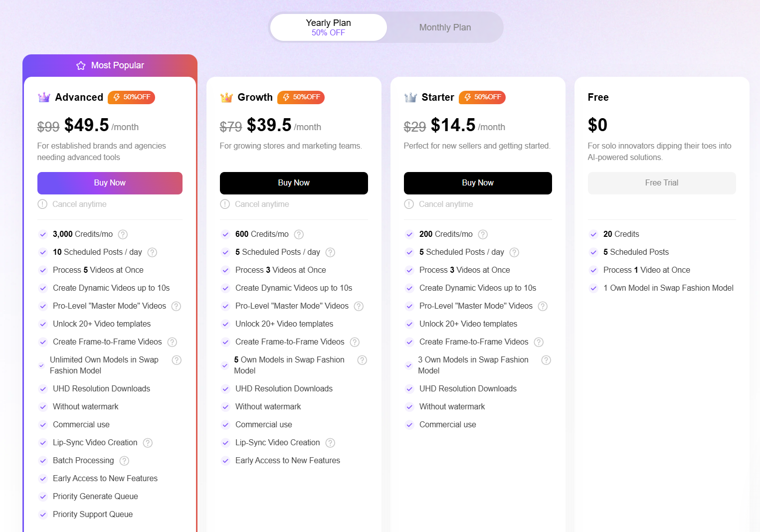Open info icon for Advanced Lip-Sync Video Creation
The image size is (760, 532).
tap(148, 443)
